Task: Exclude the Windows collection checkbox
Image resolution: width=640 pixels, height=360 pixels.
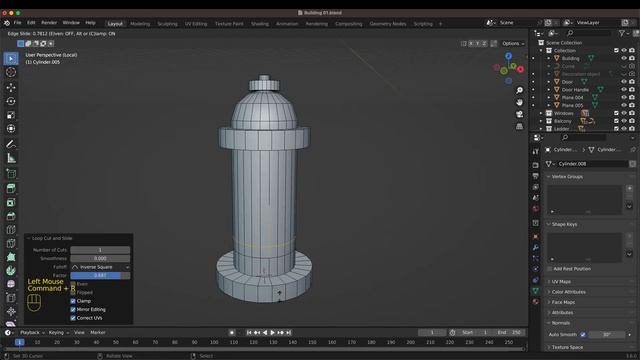Action: click(616, 113)
